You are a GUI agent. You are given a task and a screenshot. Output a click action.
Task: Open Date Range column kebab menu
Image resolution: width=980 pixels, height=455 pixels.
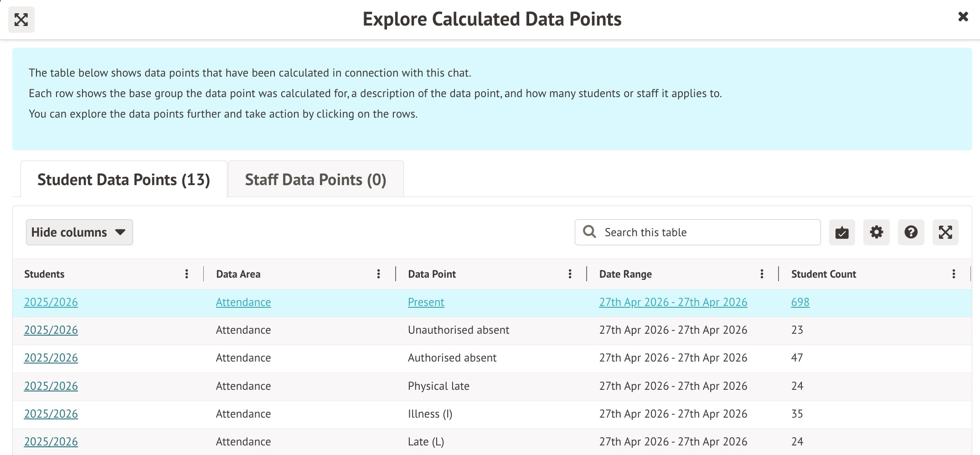click(x=762, y=274)
